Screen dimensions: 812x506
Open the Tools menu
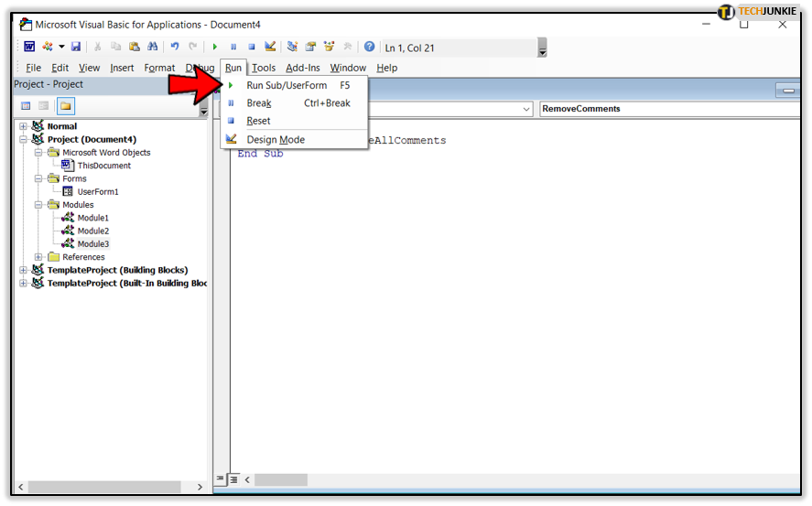(x=264, y=68)
